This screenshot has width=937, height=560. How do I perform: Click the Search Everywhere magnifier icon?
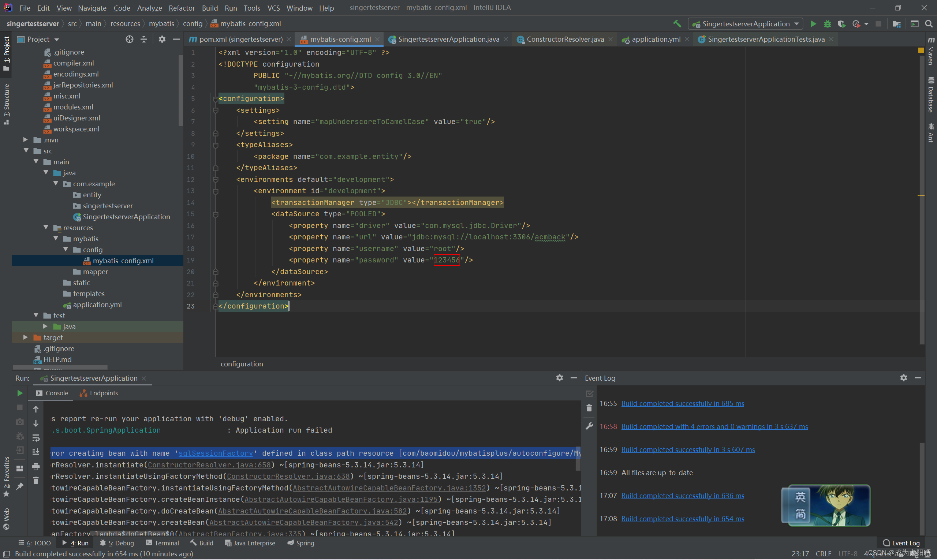click(929, 24)
